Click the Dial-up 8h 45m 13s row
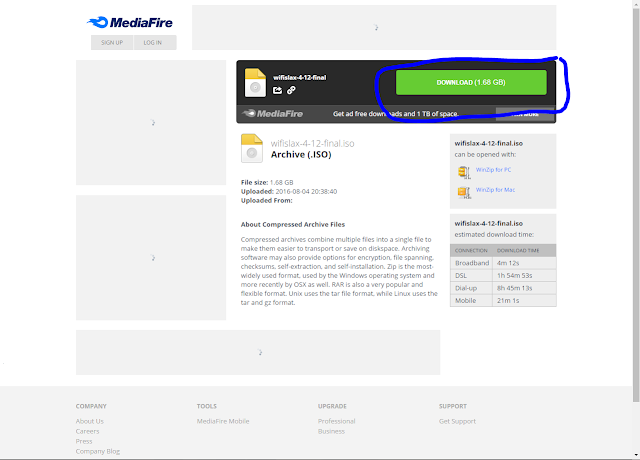Viewport: 640px width, 460px height. [x=503, y=288]
